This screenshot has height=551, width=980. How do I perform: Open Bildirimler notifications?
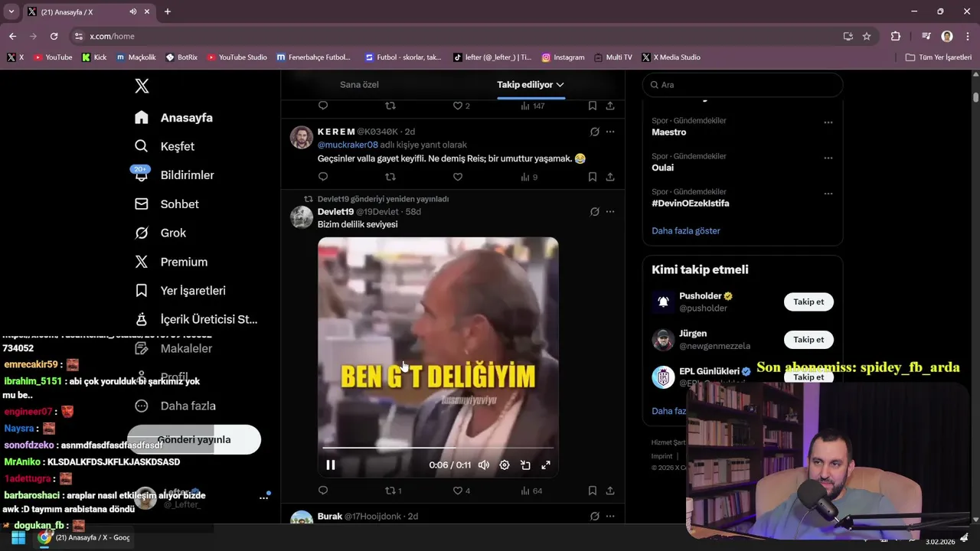174,175
